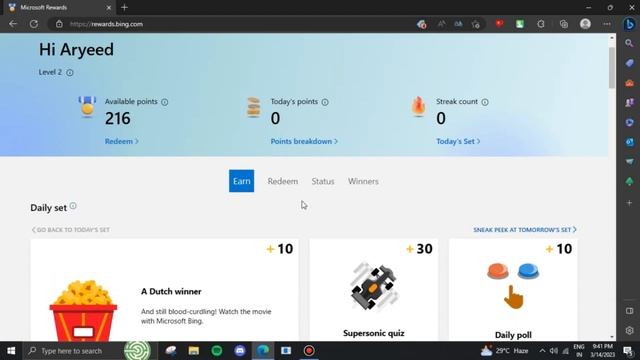The image size is (640, 360).
Task: Open the taskbar notification center
Action: 628,351
